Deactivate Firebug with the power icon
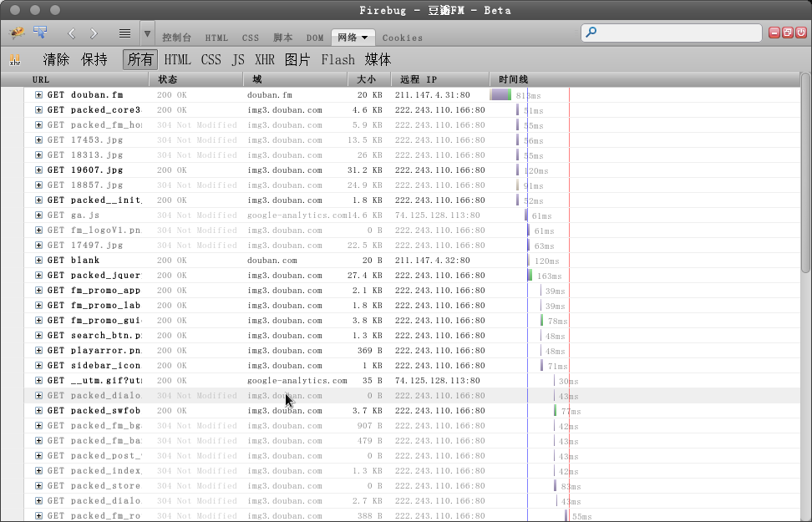 click(x=800, y=33)
